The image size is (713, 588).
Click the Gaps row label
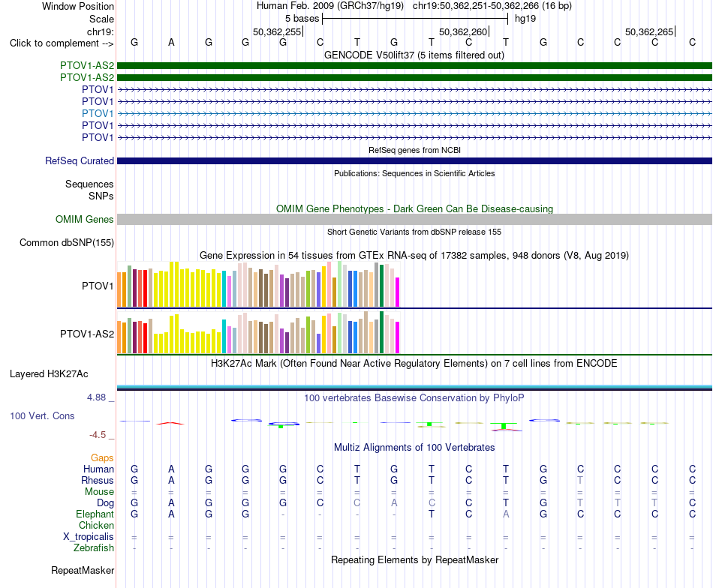coord(102,458)
